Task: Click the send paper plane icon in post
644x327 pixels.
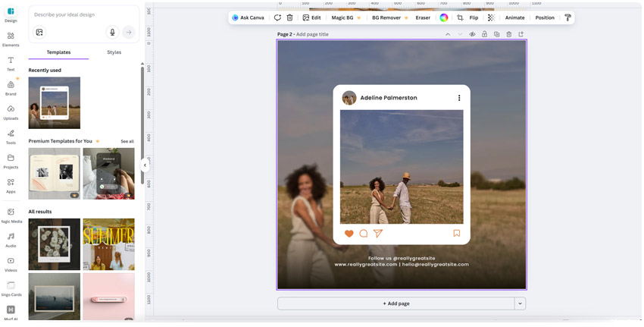Action: click(x=378, y=234)
